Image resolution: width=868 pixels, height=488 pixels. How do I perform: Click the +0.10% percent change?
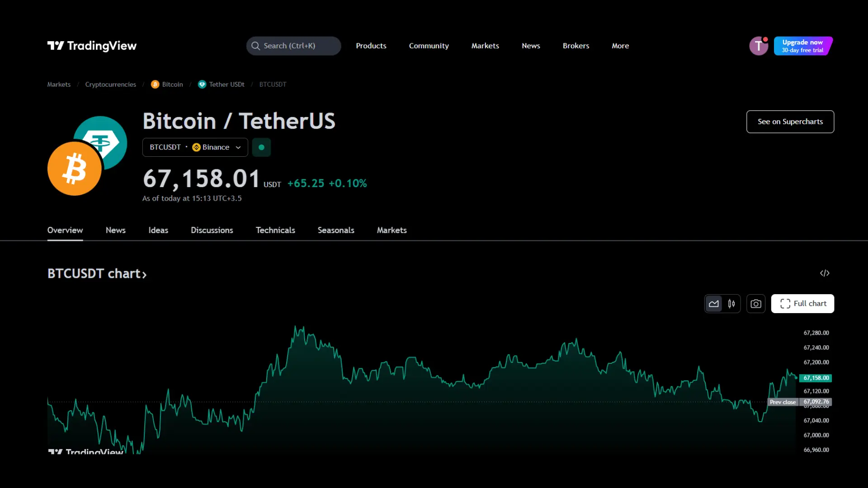point(348,183)
